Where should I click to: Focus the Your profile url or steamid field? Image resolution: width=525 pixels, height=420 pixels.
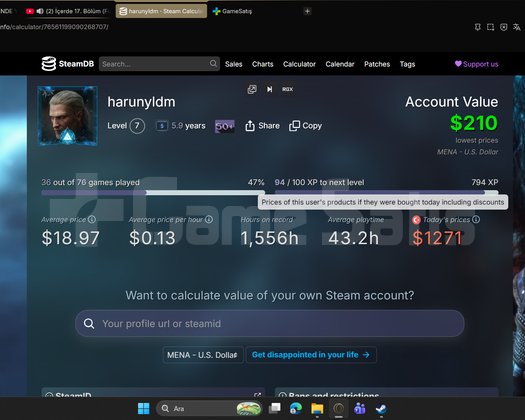click(x=270, y=324)
